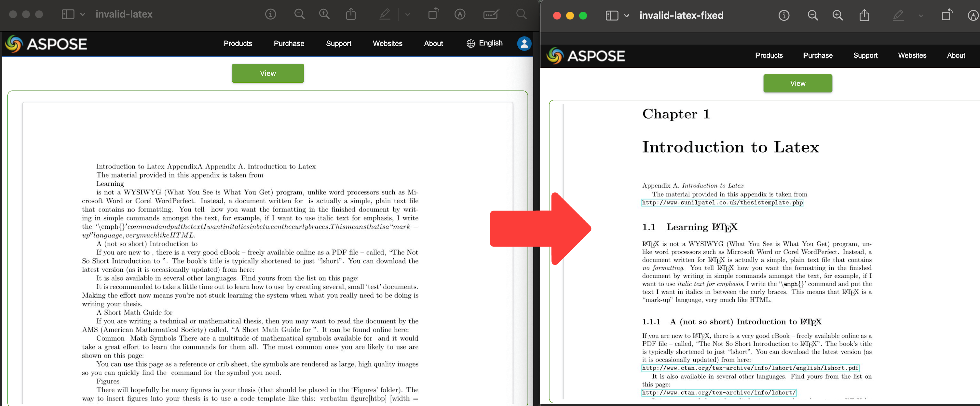The width and height of the screenshot is (980, 406).
Task: Open the lshort.pdf ctan link
Action: pos(750,368)
